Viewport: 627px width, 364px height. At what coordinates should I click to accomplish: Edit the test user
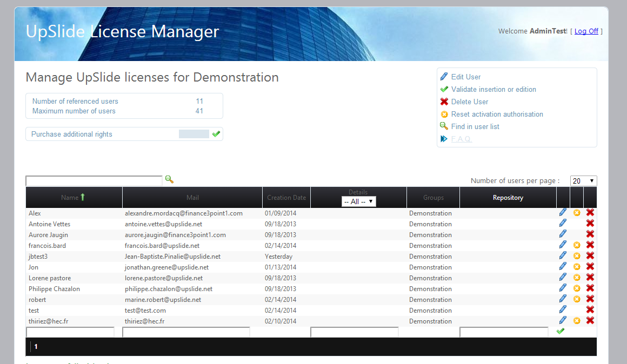[563, 309]
